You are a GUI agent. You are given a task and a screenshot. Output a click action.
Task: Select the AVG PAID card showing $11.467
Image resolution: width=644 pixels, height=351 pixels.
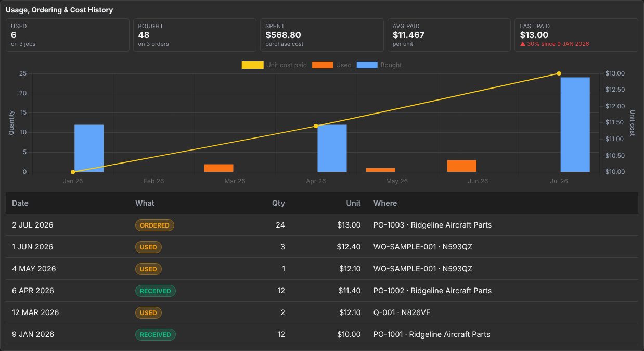tap(449, 35)
